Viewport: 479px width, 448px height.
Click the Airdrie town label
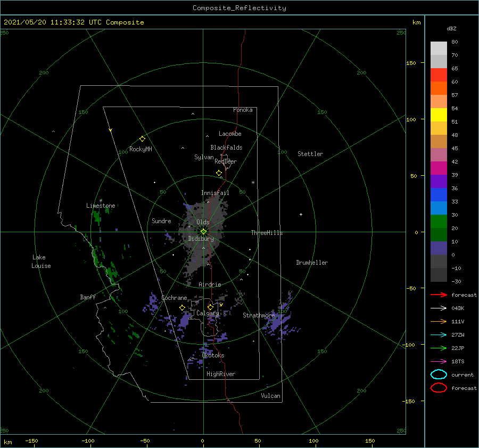[x=210, y=284]
